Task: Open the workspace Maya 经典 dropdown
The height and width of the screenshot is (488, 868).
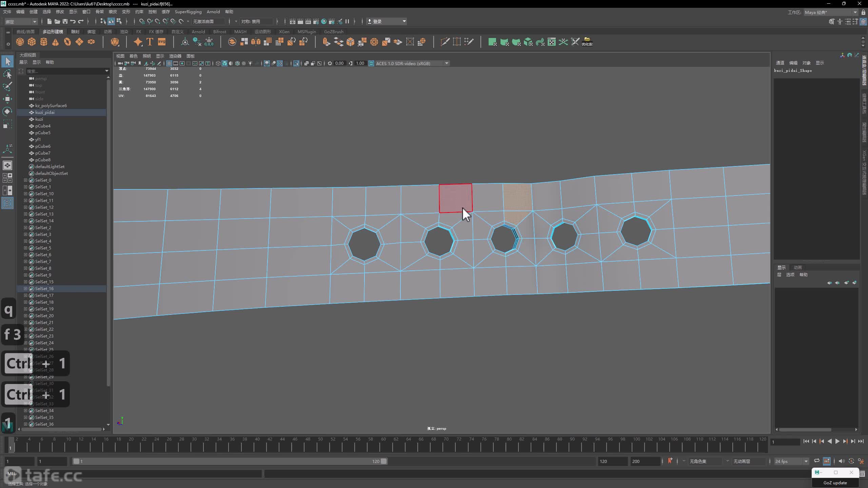Action: (x=831, y=12)
